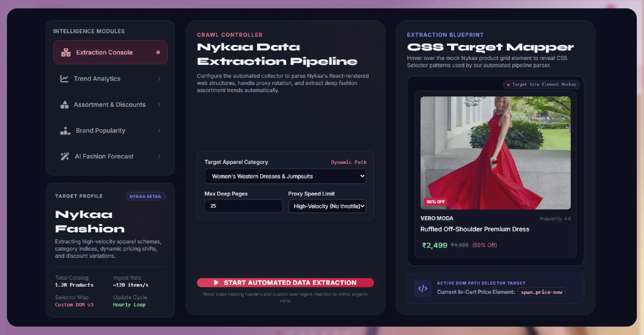Screen dimensions: 644x335
Task: Click the Ruffled Off-Shoulder Premium Dress title
Action: (x=475, y=229)
